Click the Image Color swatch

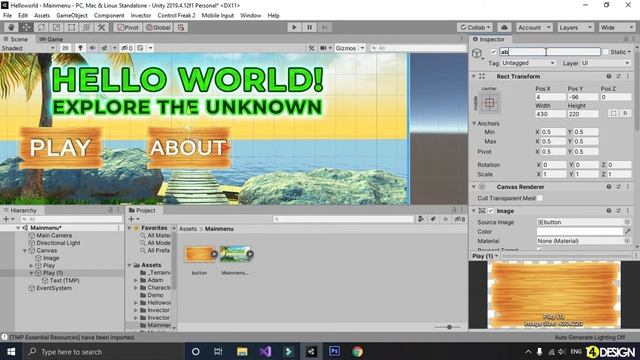[580, 231]
